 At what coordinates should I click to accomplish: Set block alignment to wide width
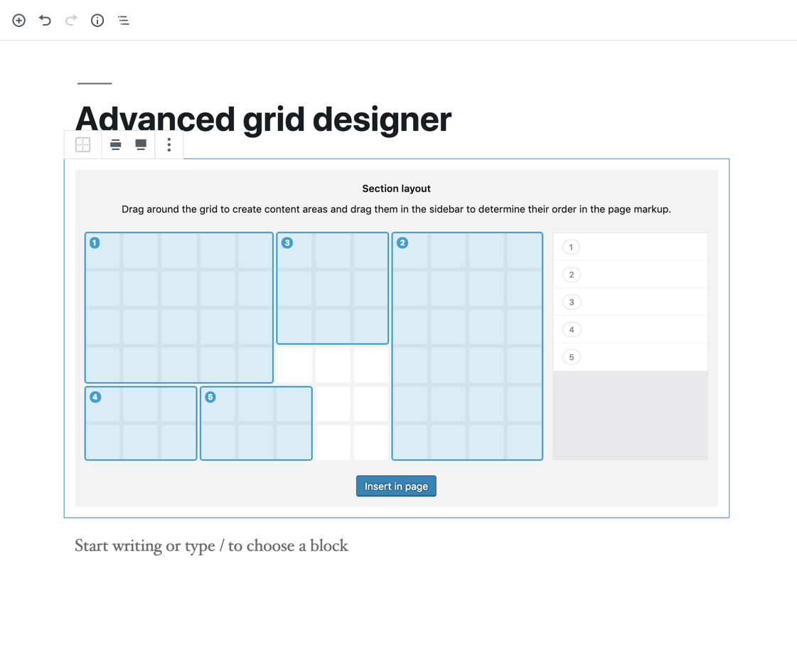(x=115, y=145)
